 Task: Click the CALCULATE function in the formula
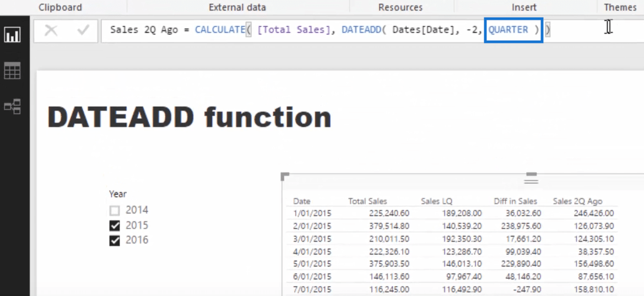coord(220,30)
